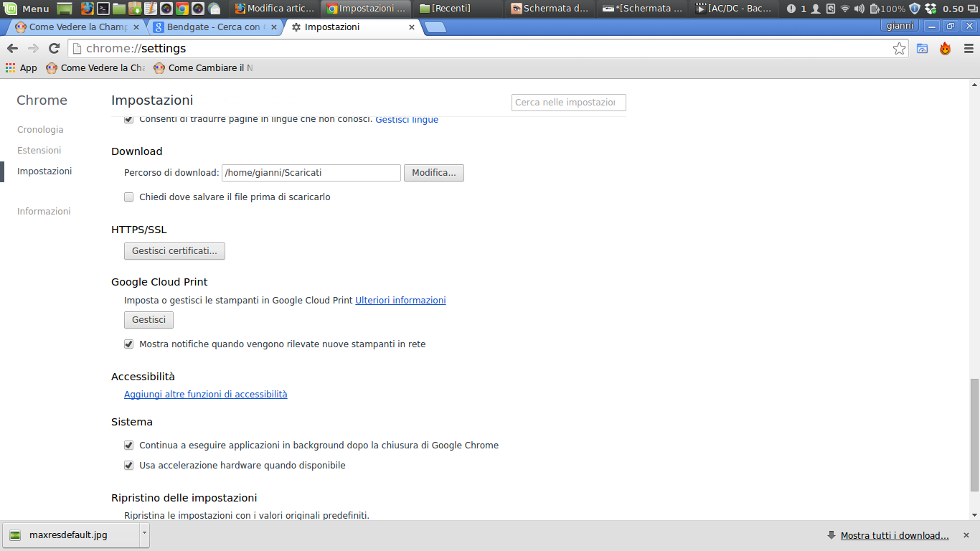Open Estensioni in the Chrome sidebar

pos(39,151)
